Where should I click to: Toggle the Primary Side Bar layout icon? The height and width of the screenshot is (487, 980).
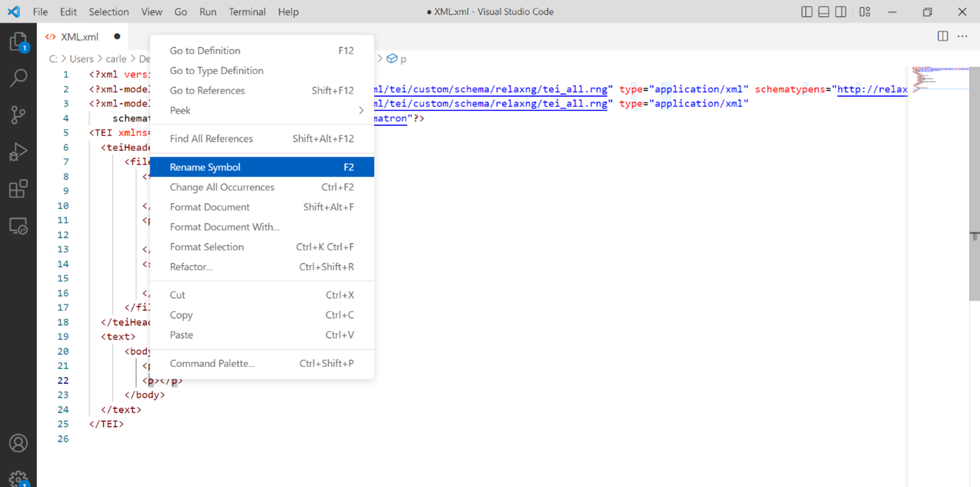pos(807,11)
